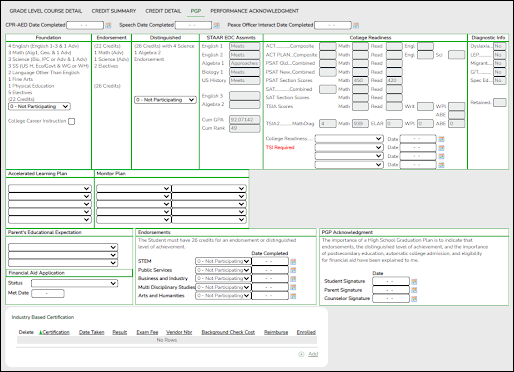Screen dimensions: 514x372
Task: Click Counselor Signature date field
Action: click(x=391, y=299)
